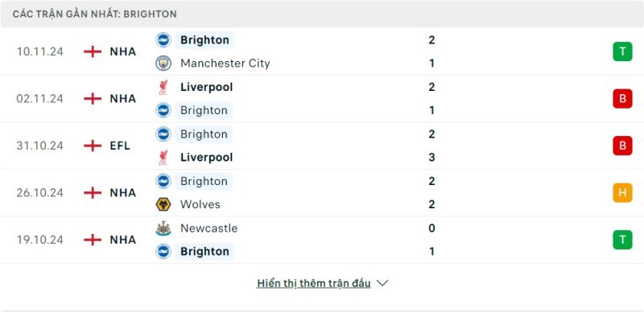
Task: Open the Wolves team name link
Action: 200,204
